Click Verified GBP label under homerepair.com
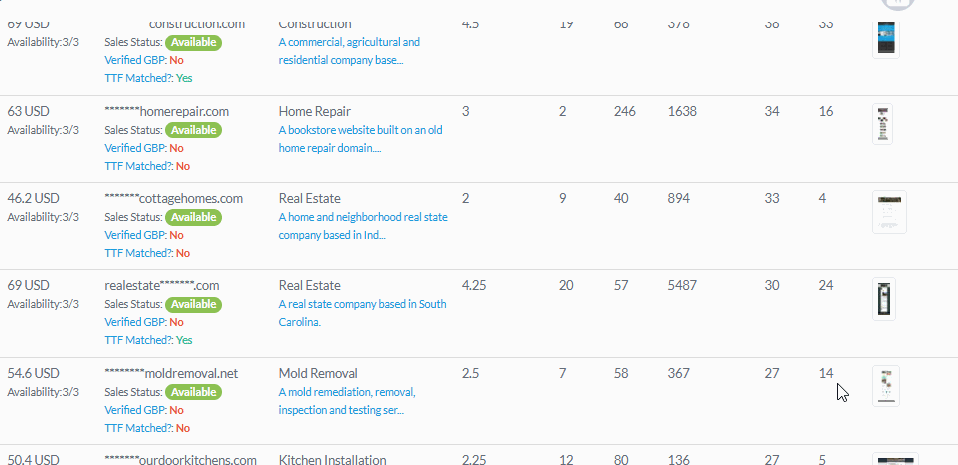 (136, 148)
